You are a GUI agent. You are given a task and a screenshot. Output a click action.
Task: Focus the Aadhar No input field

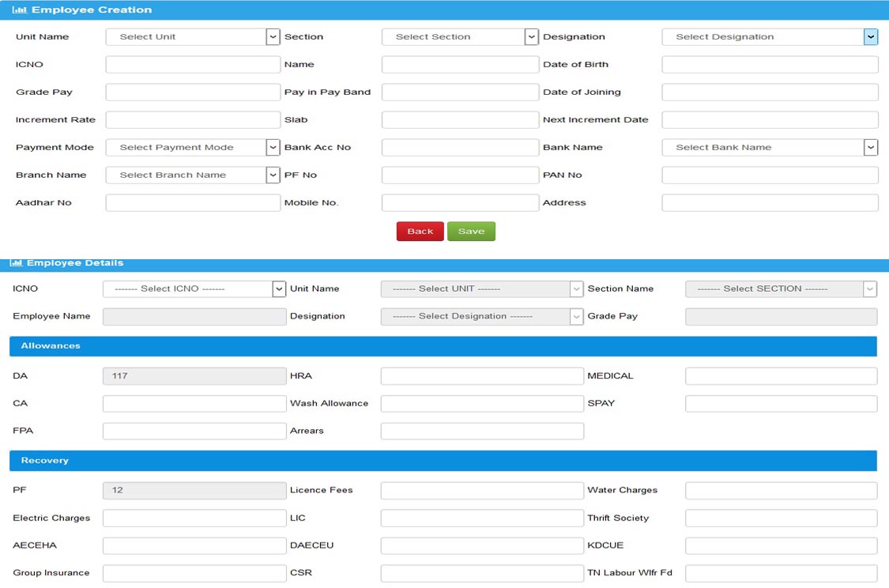coord(193,203)
